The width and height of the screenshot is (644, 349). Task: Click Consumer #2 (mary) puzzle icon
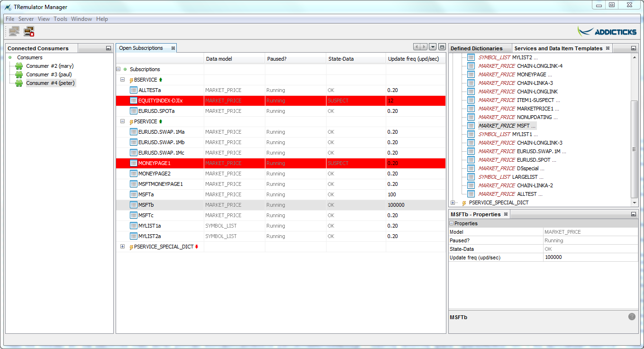[x=19, y=66]
